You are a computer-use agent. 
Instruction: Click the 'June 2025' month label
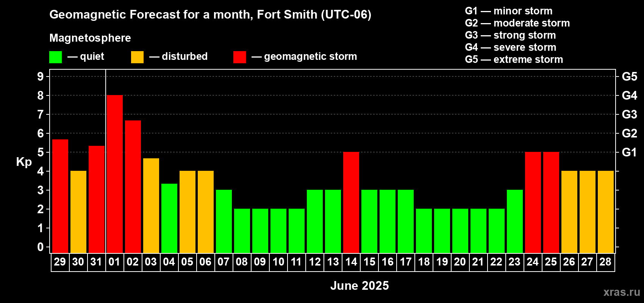pos(360,286)
